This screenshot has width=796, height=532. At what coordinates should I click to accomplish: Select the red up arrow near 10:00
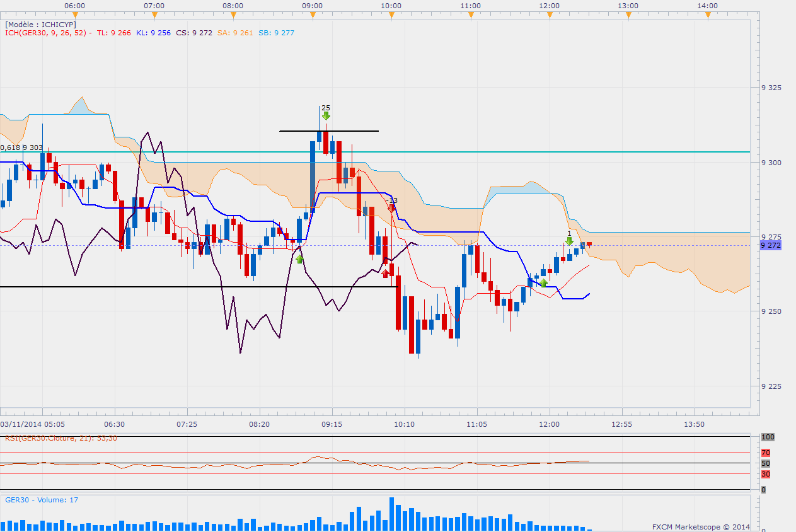pos(385,273)
